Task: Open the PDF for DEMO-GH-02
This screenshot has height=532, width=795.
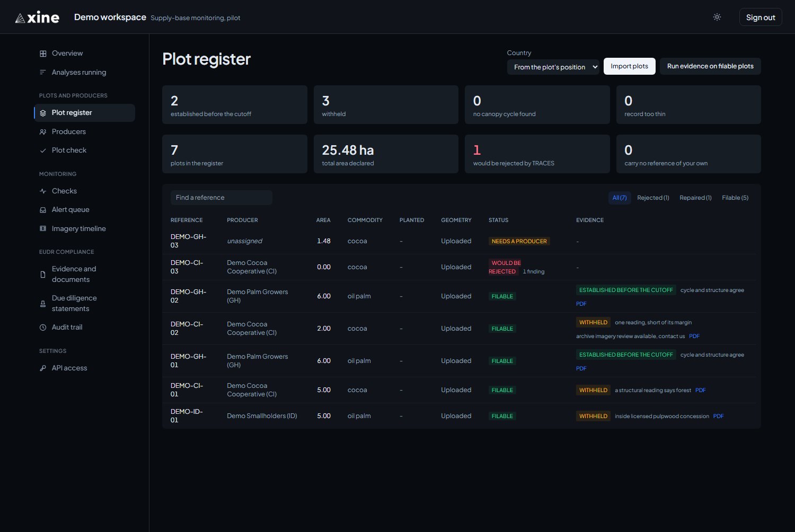Action: [581, 304]
